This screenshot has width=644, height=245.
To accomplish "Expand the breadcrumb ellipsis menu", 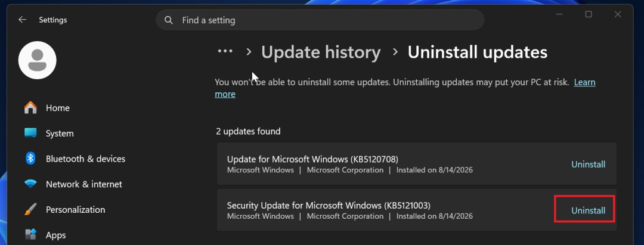I will click(x=225, y=51).
